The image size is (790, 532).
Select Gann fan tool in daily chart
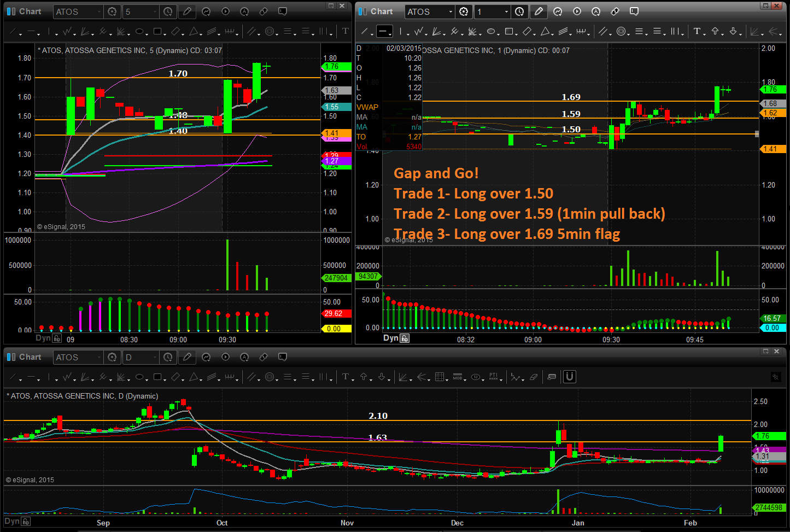click(121, 377)
